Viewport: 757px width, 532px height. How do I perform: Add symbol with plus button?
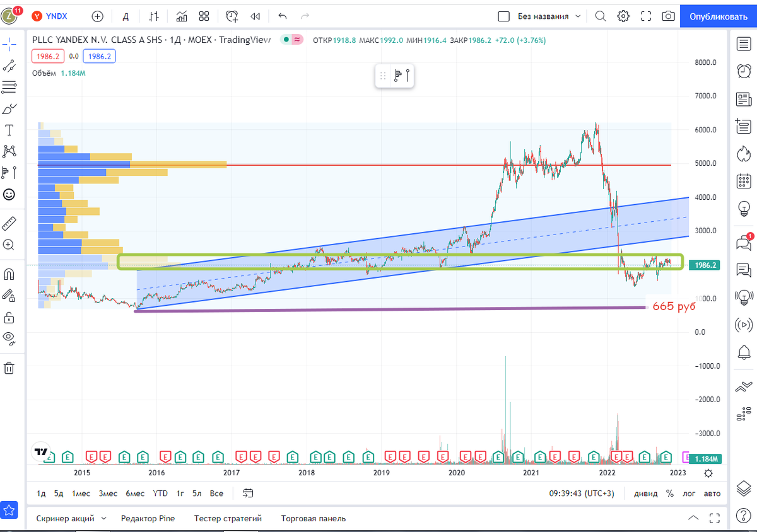(98, 16)
